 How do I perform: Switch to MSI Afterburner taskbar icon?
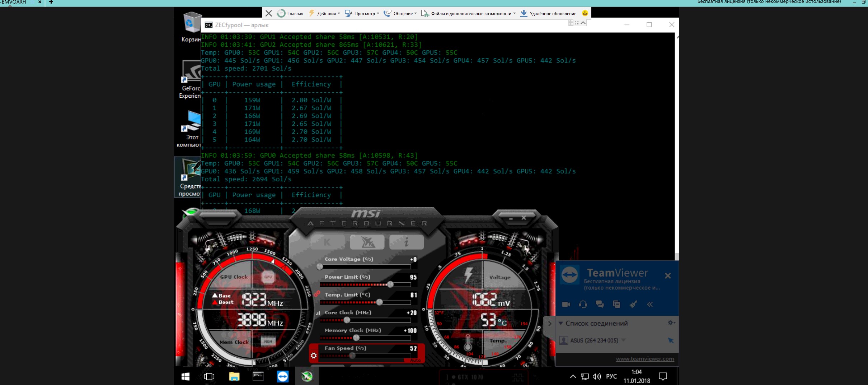(x=307, y=376)
